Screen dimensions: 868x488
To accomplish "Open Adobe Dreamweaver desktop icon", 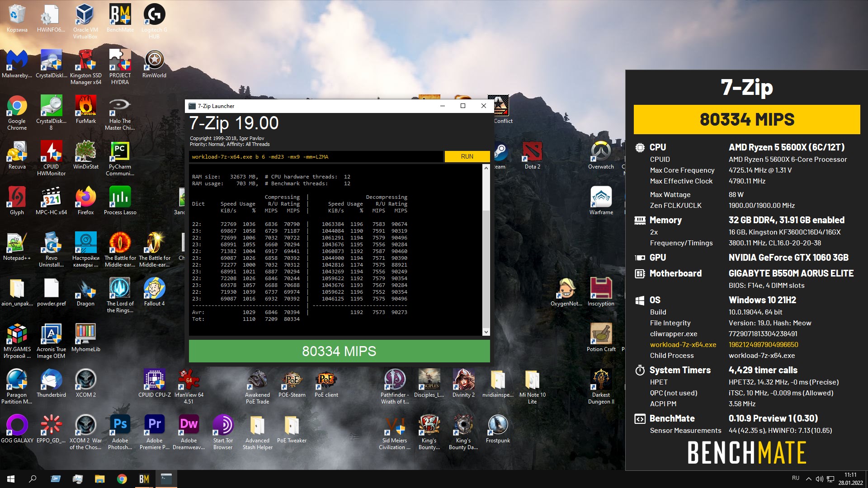I will [189, 432].
